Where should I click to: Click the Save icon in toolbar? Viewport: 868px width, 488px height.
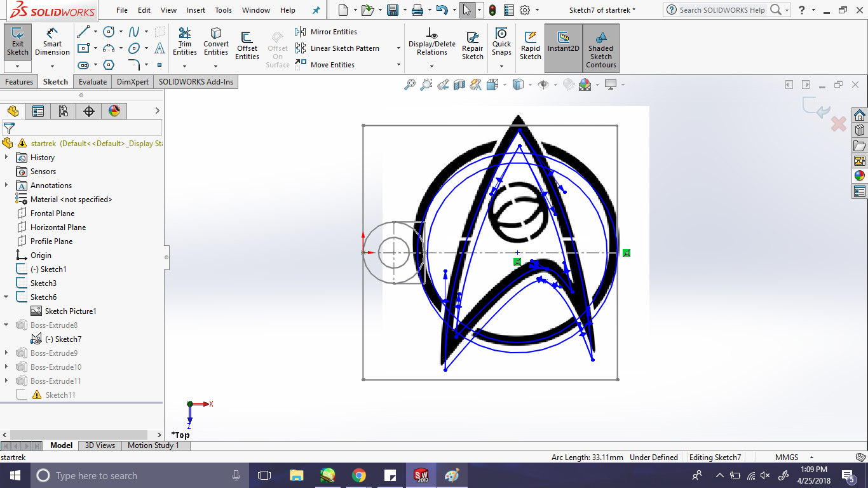pos(393,10)
